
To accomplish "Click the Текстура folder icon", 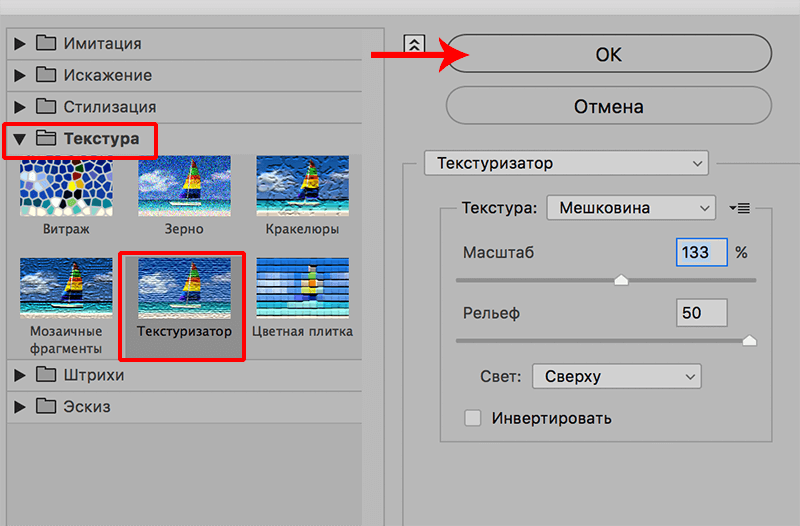I will click(46, 138).
